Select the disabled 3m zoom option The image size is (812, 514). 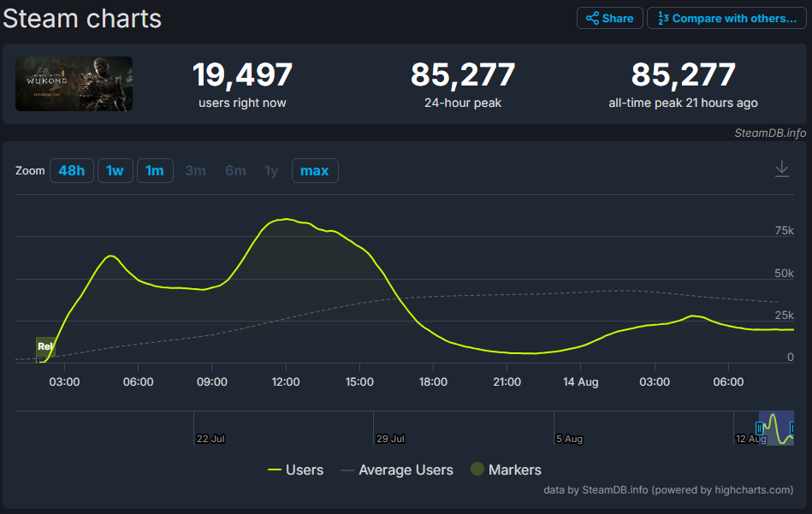pos(195,170)
